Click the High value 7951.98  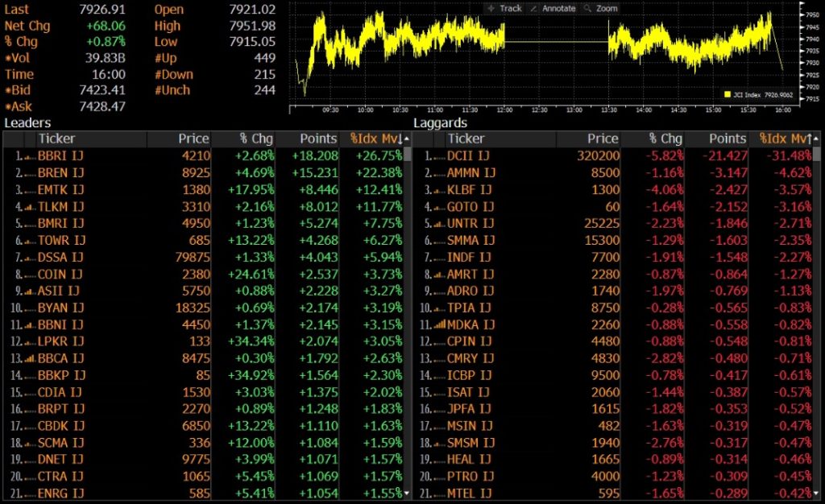click(x=252, y=27)
